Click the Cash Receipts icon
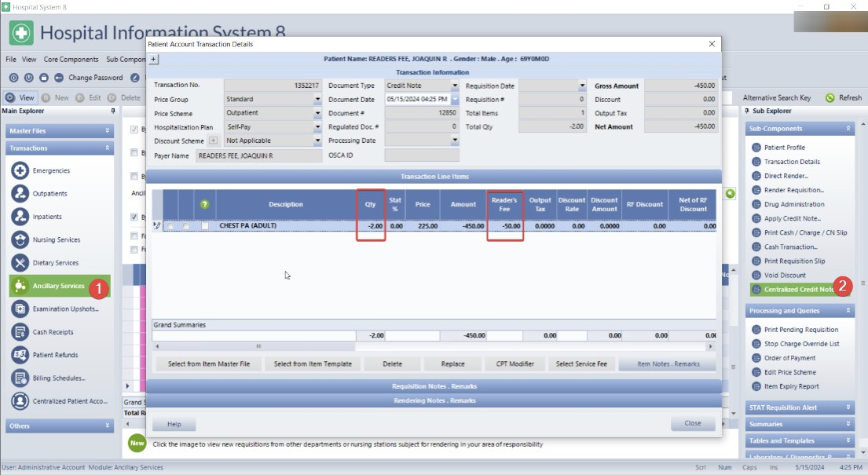Viewport: 868px width, 475px height. coord(20,332)
